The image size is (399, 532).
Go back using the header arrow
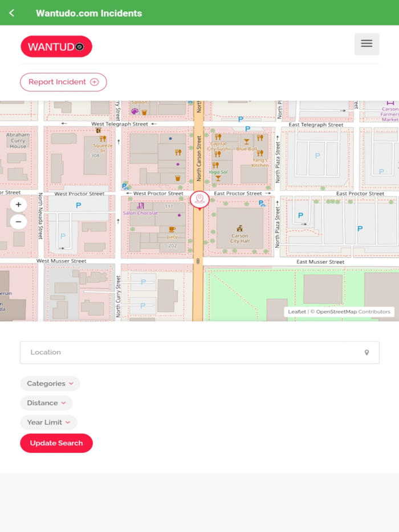tap(11, 13)
